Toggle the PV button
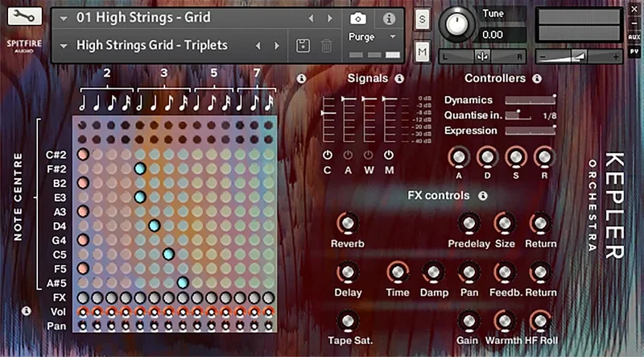The width and height of the screenshot is (644, 357). click(x=634, y=52)
